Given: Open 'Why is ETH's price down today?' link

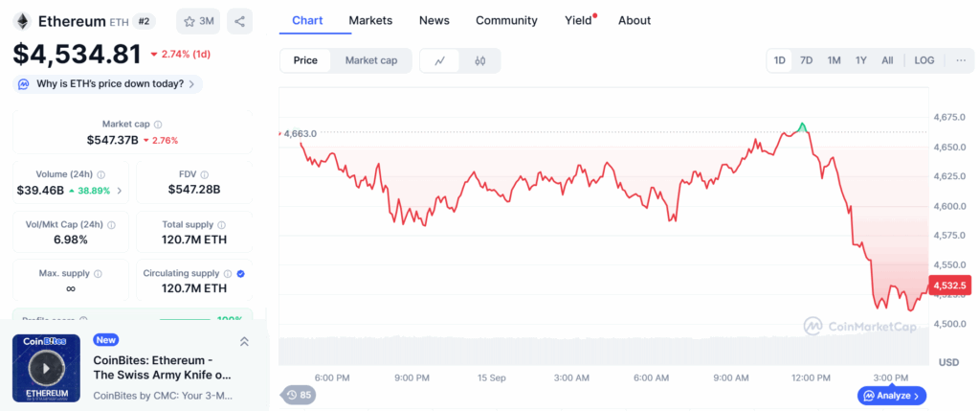Looking at the screenshot, I should [x=107, y=83].
